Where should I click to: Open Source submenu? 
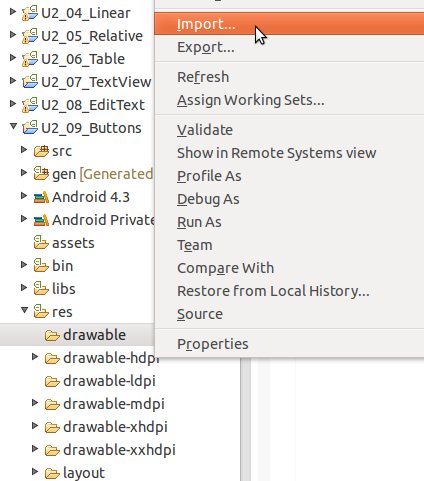[x=289, y=314]
